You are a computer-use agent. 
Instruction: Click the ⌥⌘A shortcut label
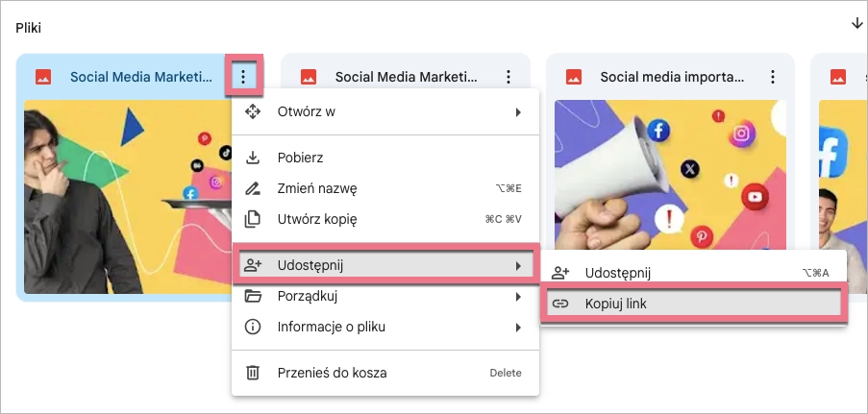coord(815,273)
